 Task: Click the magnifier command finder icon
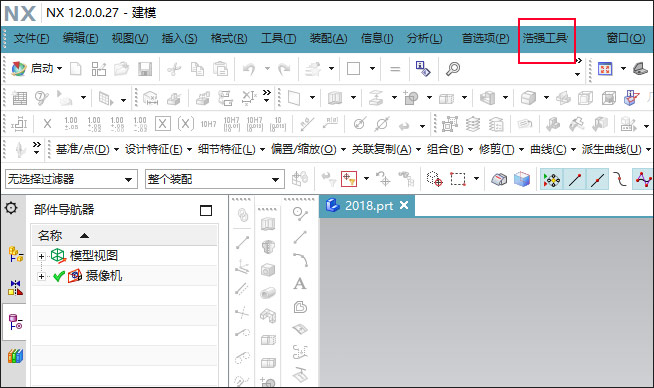coord(453,68)
